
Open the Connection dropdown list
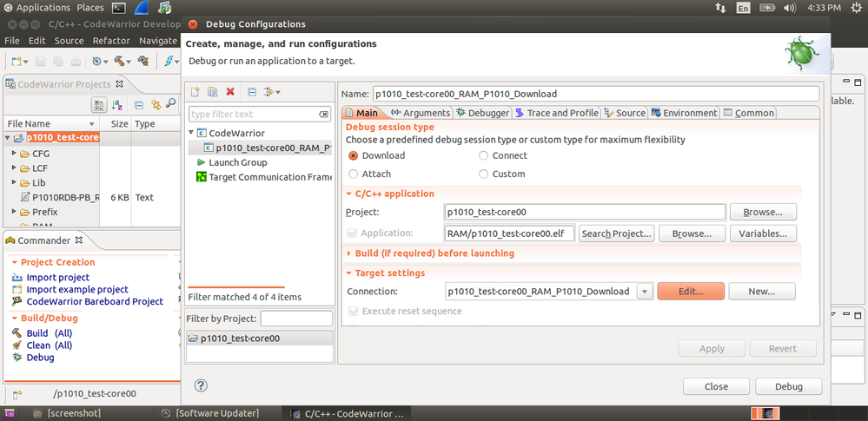645,292
